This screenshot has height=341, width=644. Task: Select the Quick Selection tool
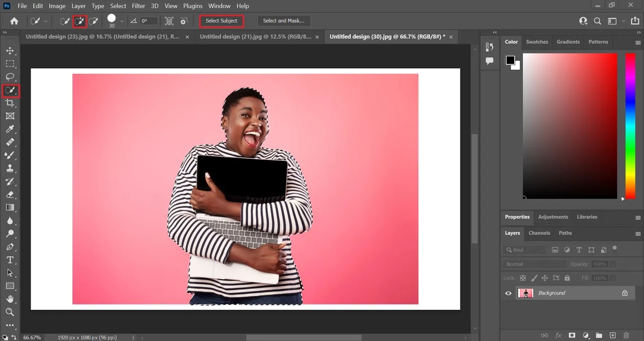[11, 90]
